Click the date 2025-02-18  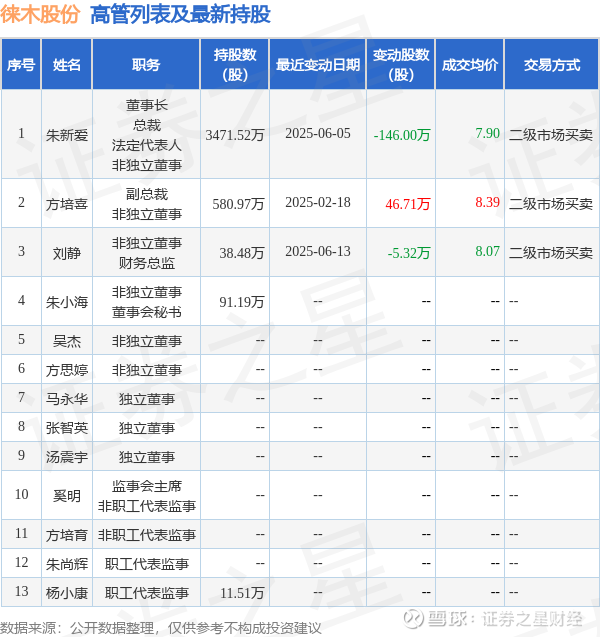[x=318, y=203]
